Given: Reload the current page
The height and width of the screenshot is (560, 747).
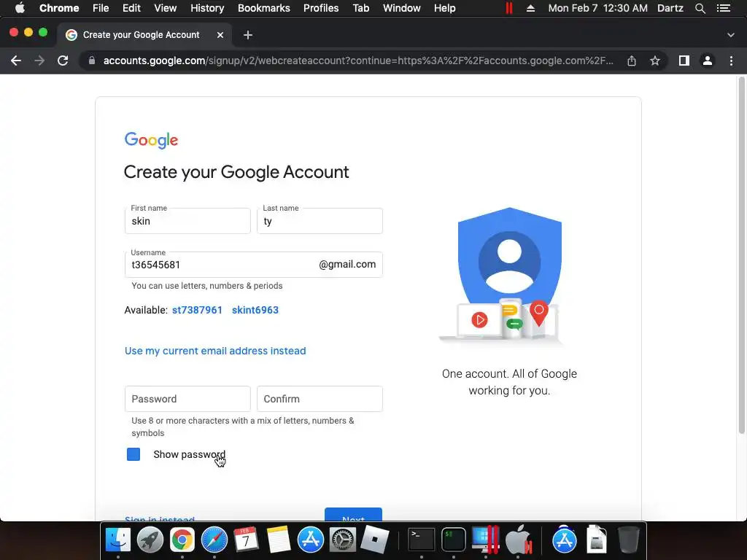Looking at the screenshot, I should 63,61.
